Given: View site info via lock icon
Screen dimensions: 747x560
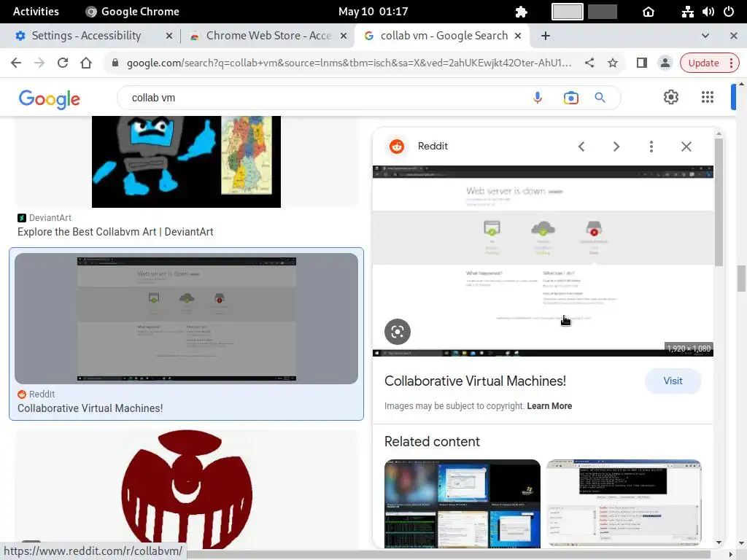Looking at the screenshot, I should [x=115, y=63].
